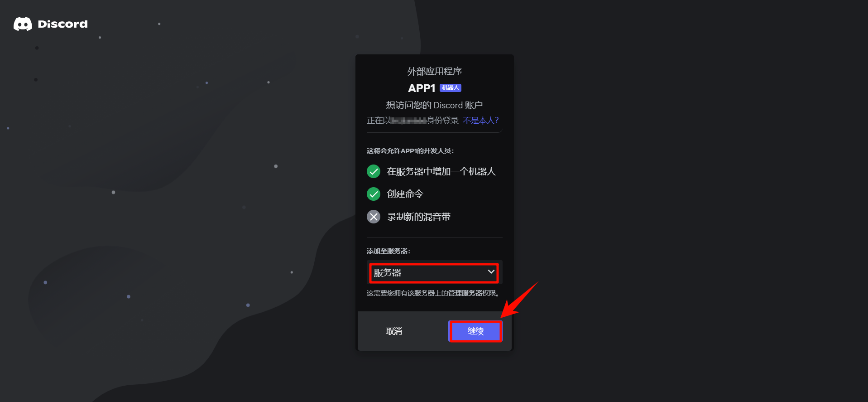Click the 不是本人? link
The height and width of the screenshot is (402, 868).
pos(481,121)
